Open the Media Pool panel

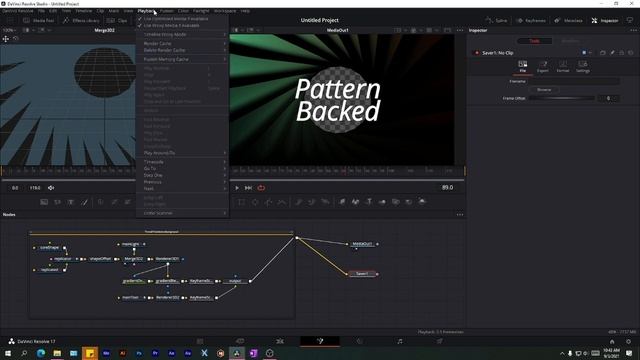click(39, 20)
